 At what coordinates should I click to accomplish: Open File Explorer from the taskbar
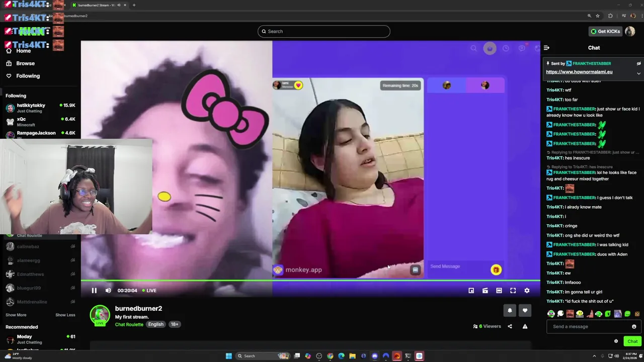coord(352,356)
